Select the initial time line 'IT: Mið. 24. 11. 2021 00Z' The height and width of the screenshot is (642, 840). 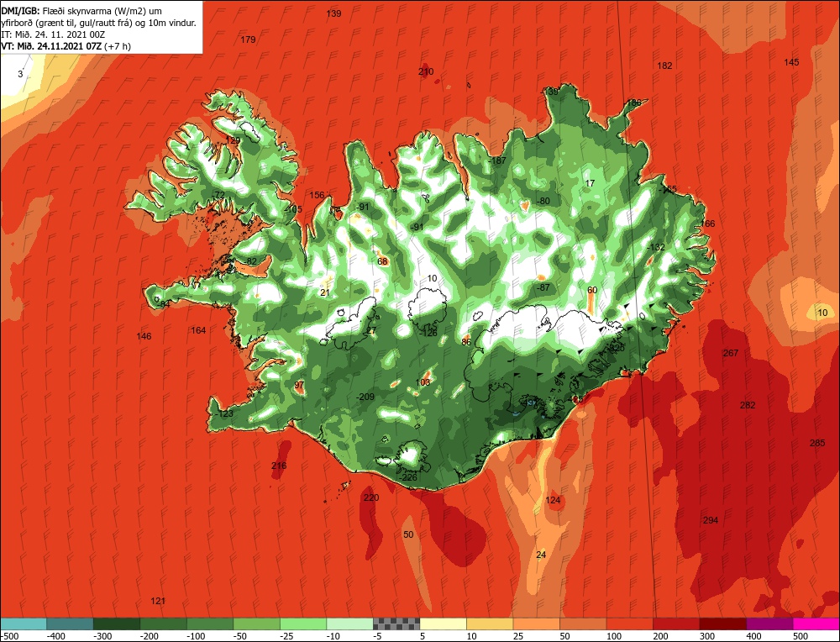point(53,34)
